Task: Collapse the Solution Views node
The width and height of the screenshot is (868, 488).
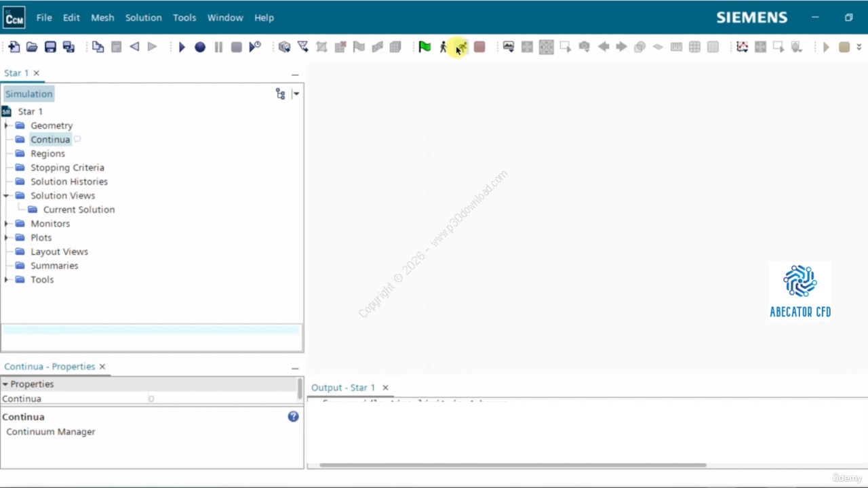Action: [6, 196]
